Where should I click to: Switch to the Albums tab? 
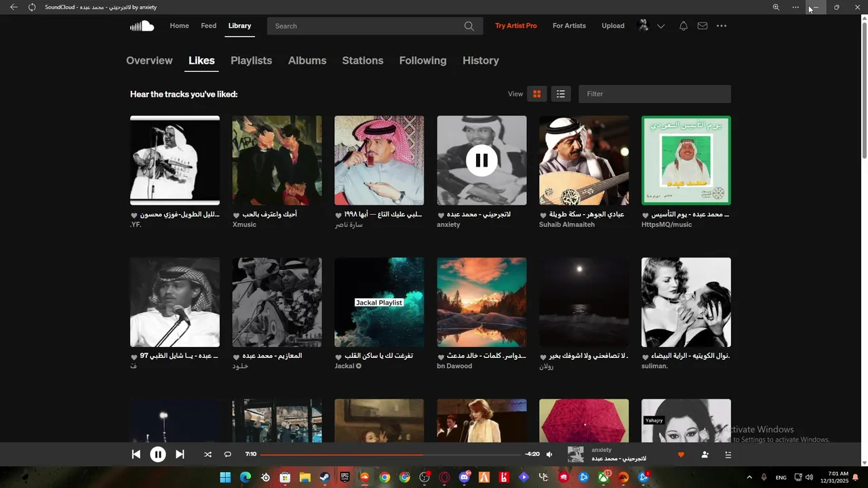pos(307,60)
